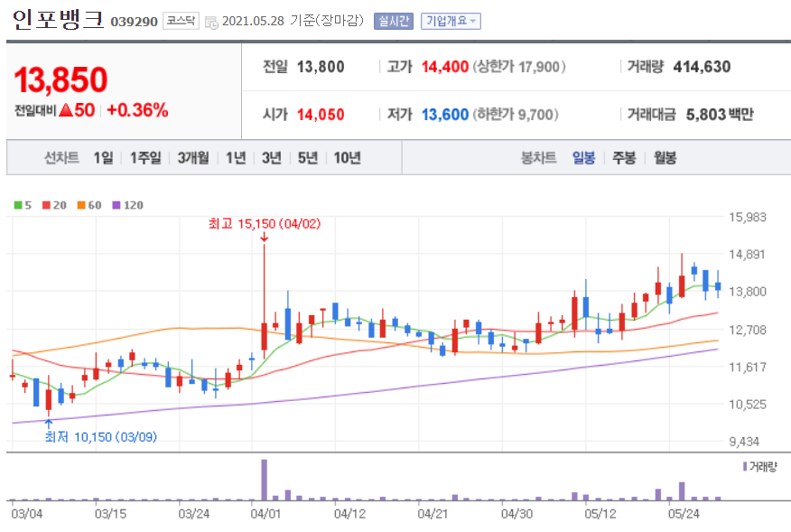The width and height of the screenshot is (791, 532).
Task: Click the 봉차트 label
Action: pos(538,158)
